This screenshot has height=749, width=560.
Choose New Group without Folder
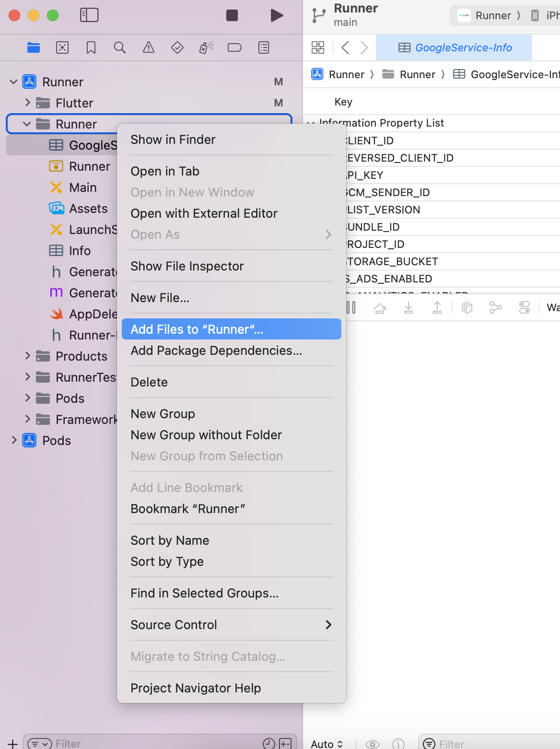pyautogui.click(x=232, y=435)
